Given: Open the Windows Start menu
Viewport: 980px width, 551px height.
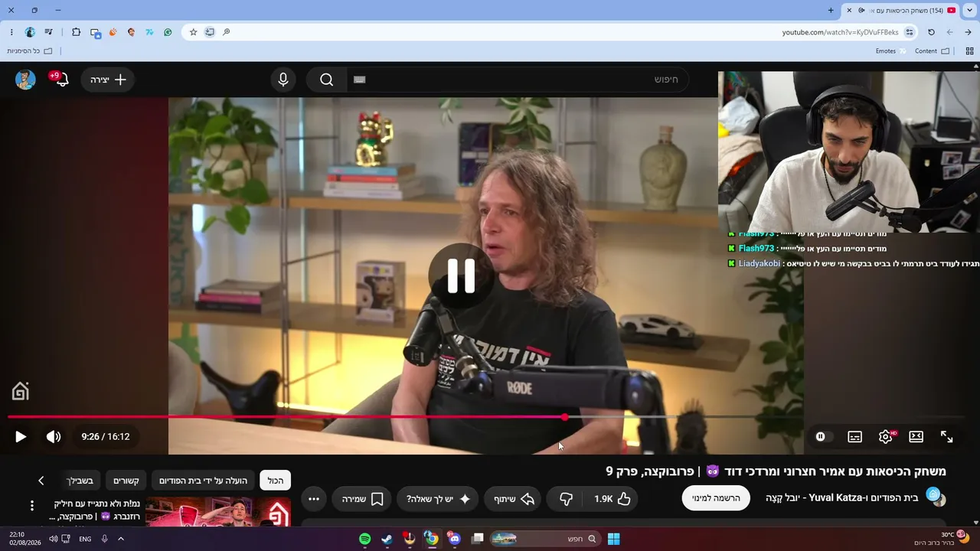Looking at the screenshot, I should pos(613,539).
